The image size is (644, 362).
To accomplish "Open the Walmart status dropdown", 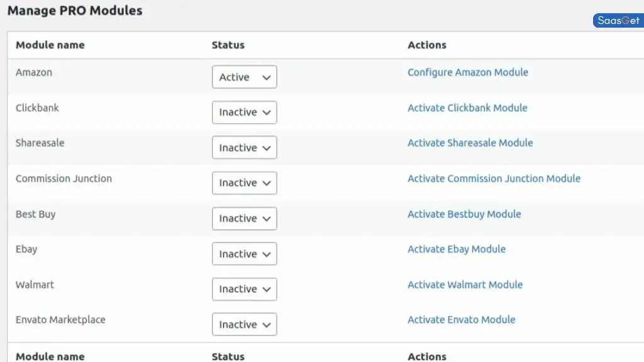I will [245, 289].
